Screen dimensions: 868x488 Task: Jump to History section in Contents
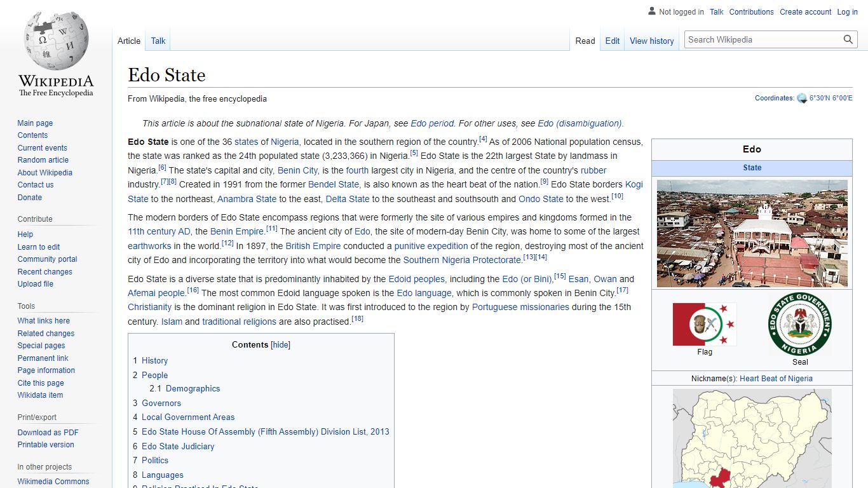(x=154, y=360)
